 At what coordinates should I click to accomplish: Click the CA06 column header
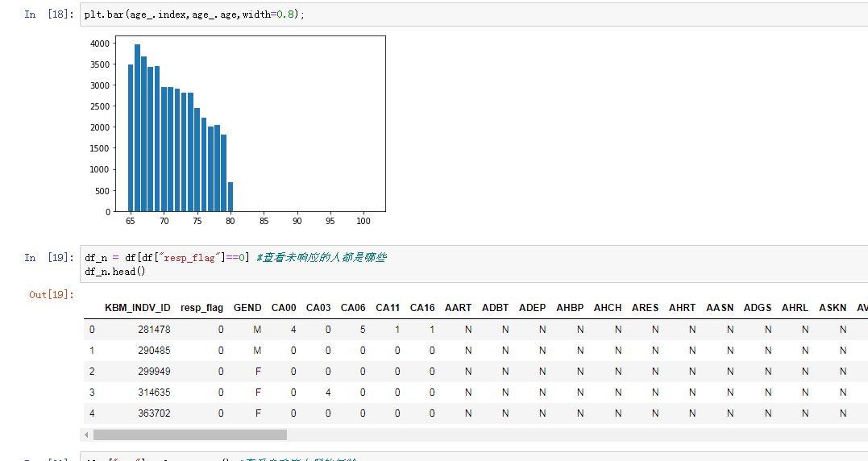[353, 308]
